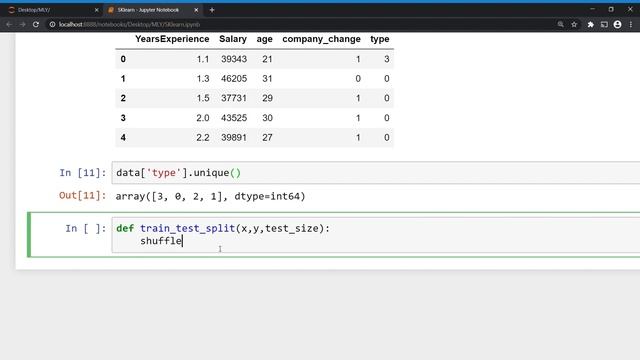Click Salary value 39891 in row 4

234,138
